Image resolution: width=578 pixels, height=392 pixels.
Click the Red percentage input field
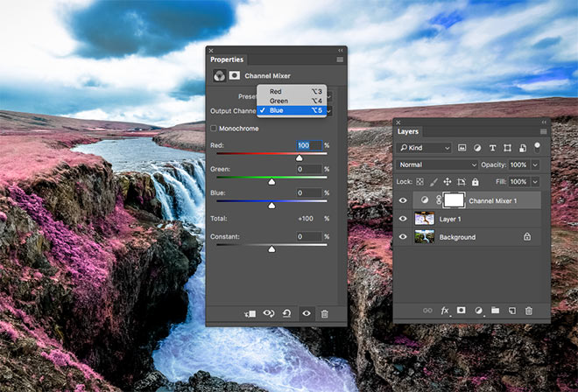point(309,145)
